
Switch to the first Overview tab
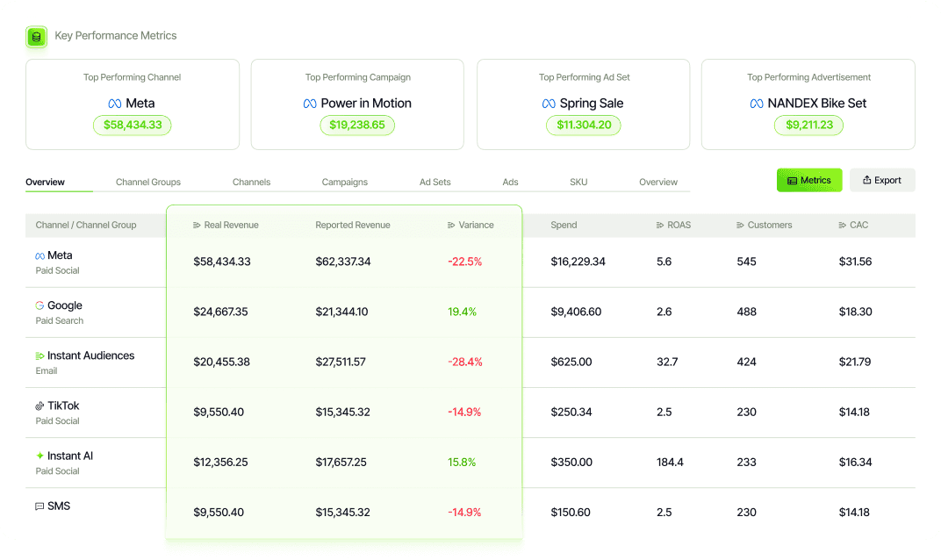pos(45,182)
